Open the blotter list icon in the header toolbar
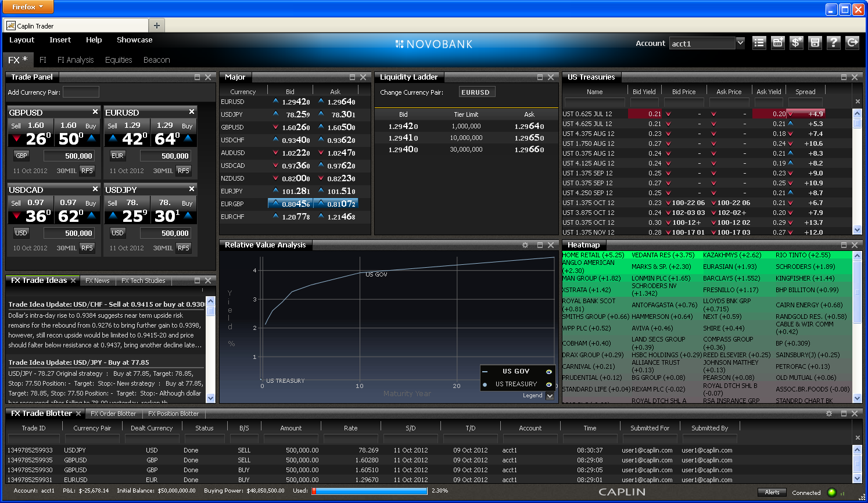 pos(759,42)
